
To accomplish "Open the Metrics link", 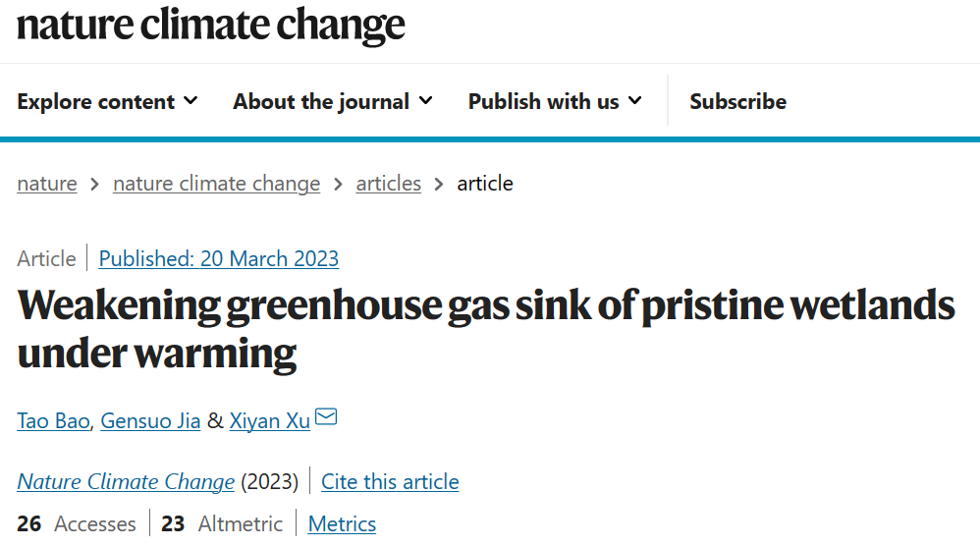I will click(342, 523).
